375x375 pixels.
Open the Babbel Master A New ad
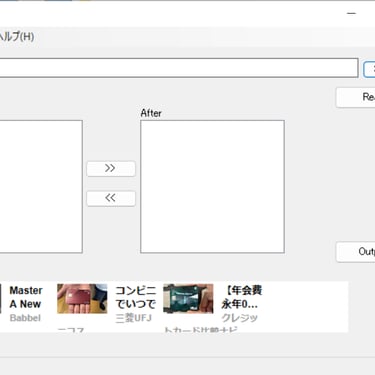pos(26,304)
